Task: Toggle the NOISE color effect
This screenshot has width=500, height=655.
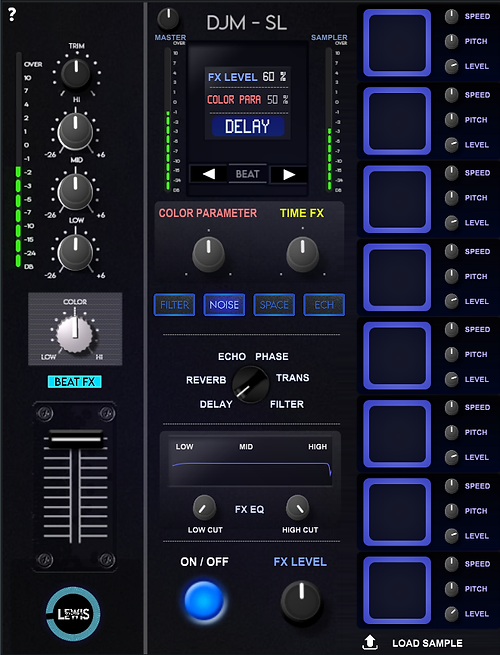Action: pos(224,305)
